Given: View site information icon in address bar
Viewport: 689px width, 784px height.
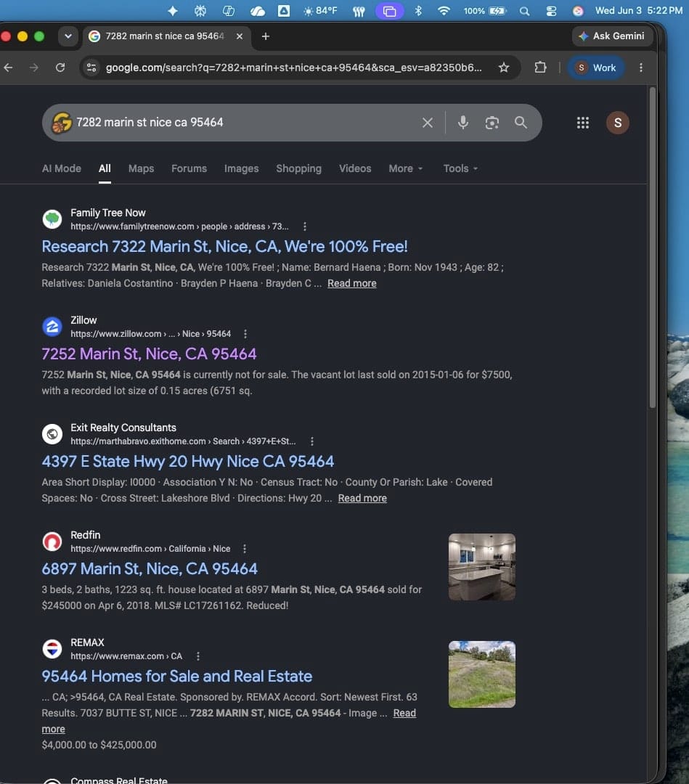Looking at the screenshot, I should (91, 68).
